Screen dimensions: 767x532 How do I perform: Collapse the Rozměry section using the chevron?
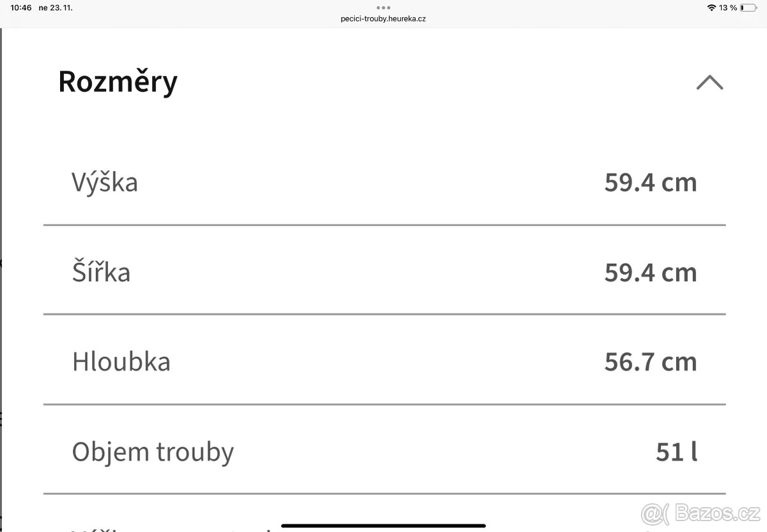coord(709,82)
